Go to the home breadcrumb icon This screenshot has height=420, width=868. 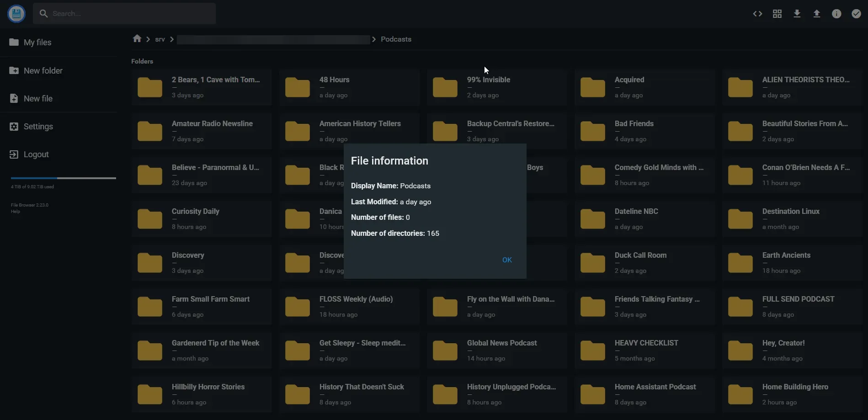tap(137, 39)
